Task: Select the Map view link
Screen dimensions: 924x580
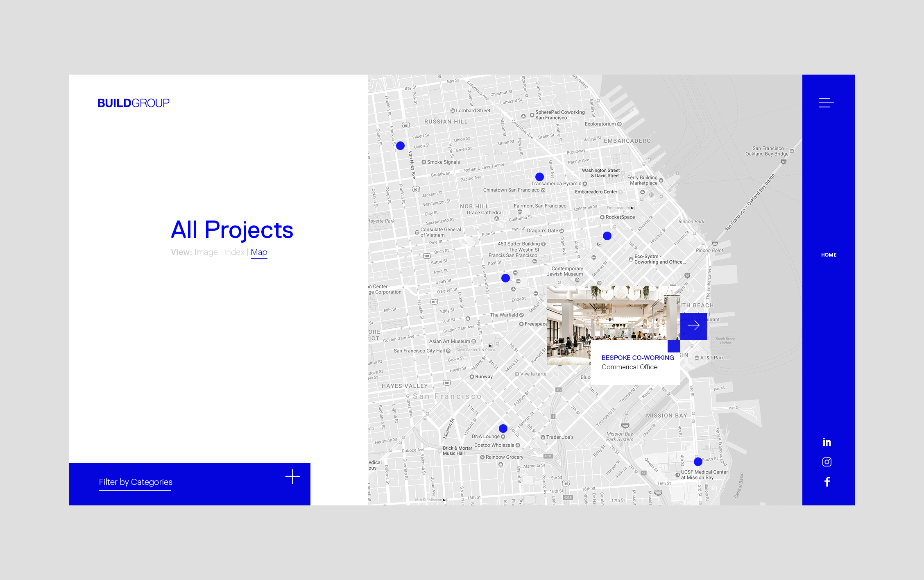Action: pyautogui.click(x=259, y=252)
